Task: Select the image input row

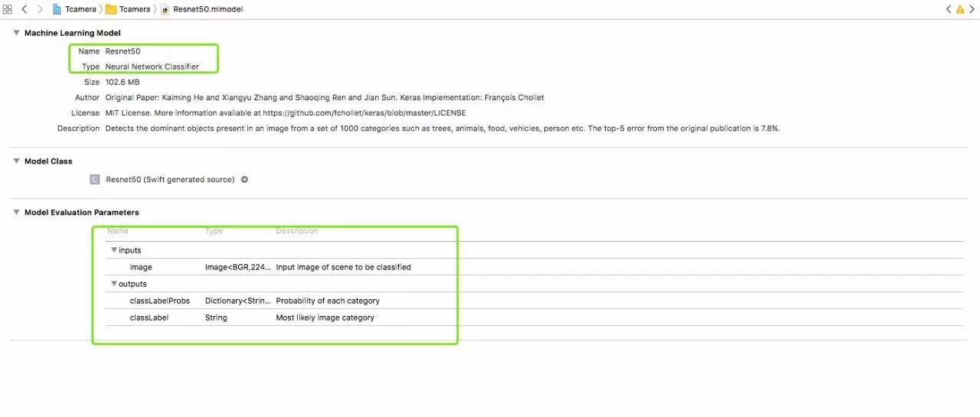Action: pos(534,267)
